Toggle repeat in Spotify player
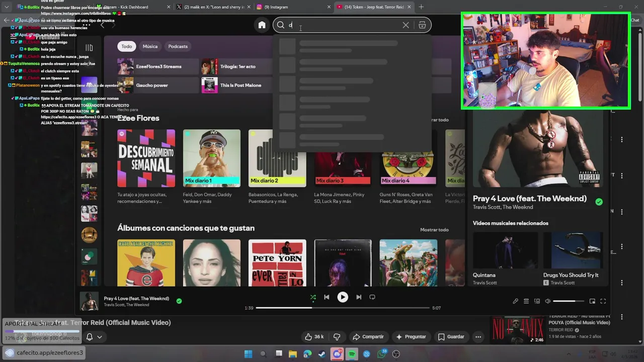 [372, 297]
